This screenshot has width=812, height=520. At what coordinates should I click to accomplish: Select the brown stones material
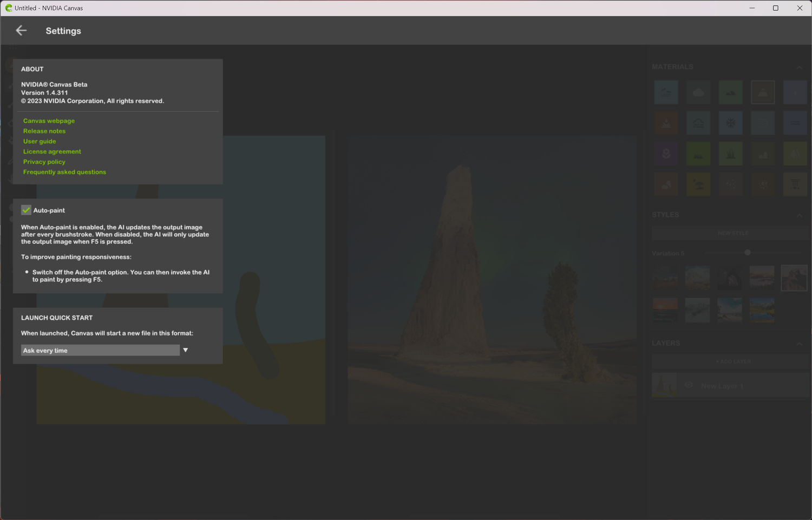(666, 185)
